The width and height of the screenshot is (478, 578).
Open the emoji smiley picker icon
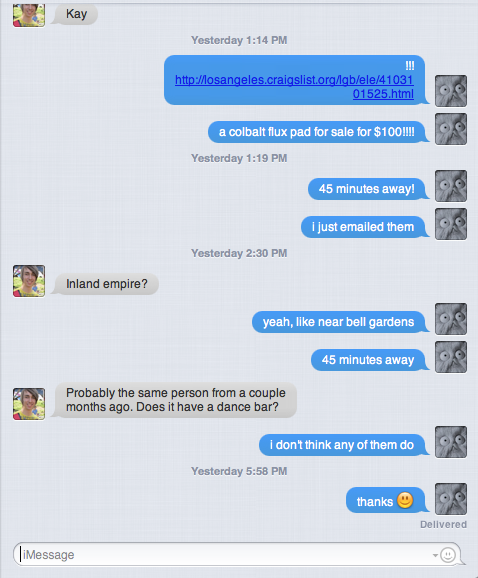(x=448, y=555)
